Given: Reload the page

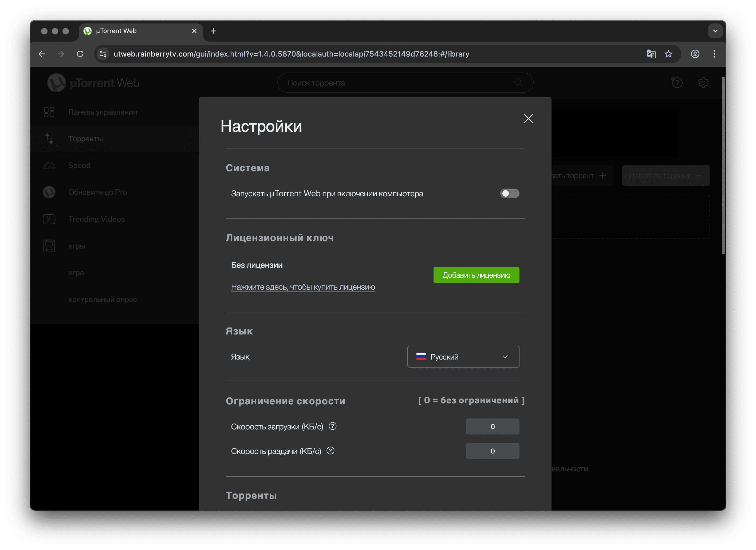Looking at the screenshot, I should (80, 54).
